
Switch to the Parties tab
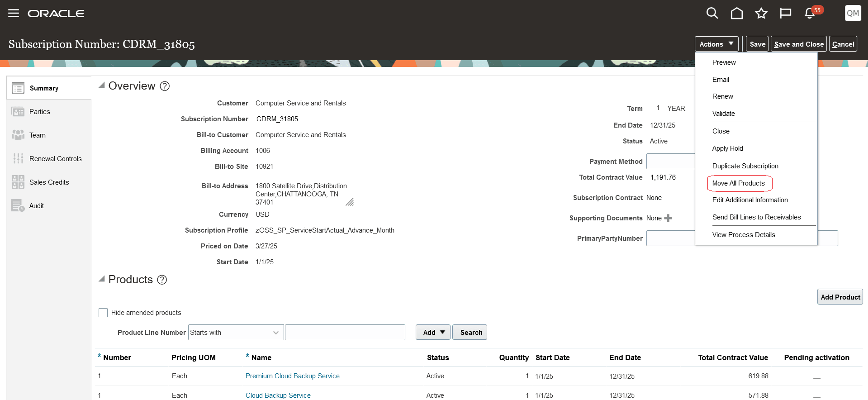pyautogui.click(x=40, y=112)
